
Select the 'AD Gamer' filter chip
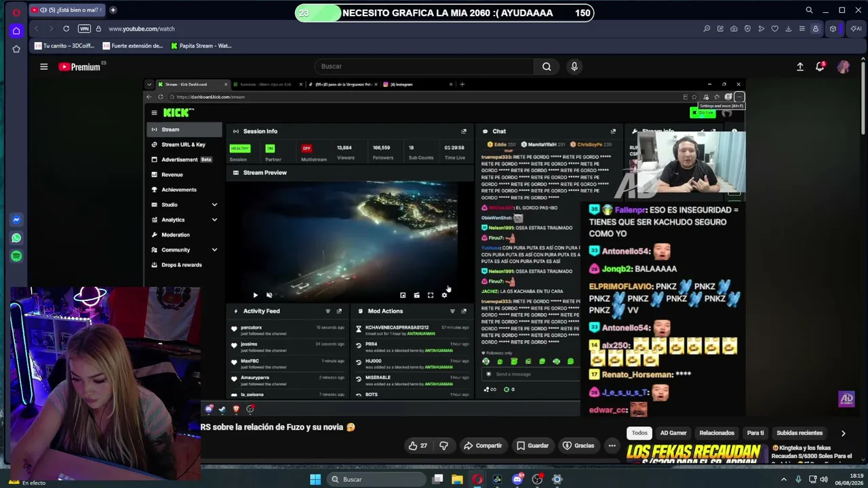(x=673, y=432)
